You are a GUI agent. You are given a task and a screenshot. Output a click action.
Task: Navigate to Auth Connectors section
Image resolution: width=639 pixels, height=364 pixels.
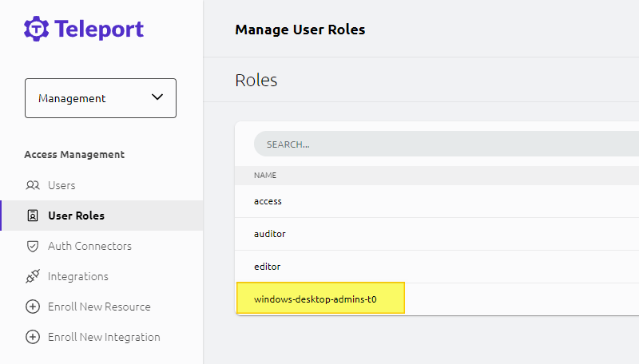[x=89, y=246]
